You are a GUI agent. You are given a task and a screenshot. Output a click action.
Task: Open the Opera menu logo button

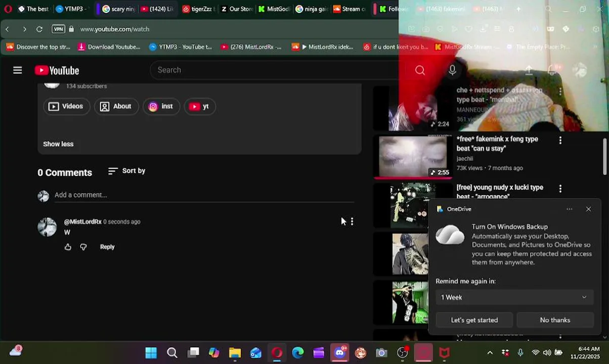[x=8, y=9]
